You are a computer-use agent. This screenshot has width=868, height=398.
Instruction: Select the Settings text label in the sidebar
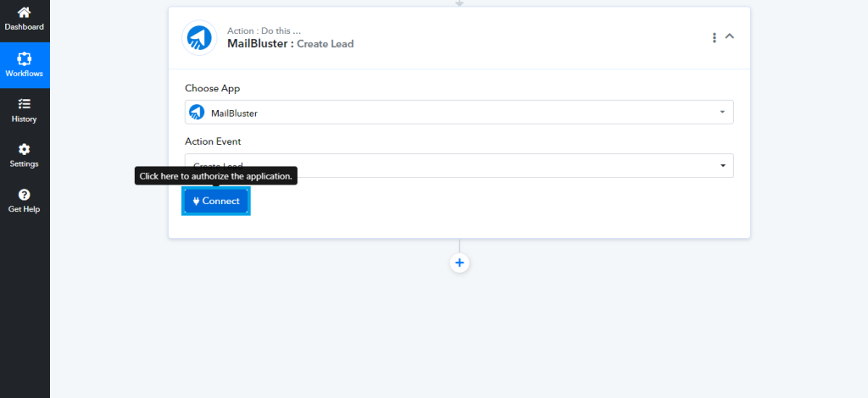tap(24, 164)
